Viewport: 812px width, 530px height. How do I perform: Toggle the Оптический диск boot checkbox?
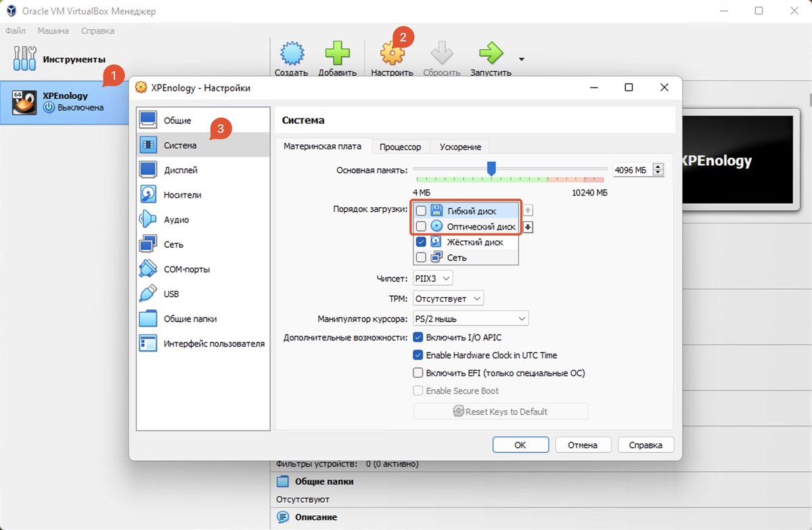[421, 226]
